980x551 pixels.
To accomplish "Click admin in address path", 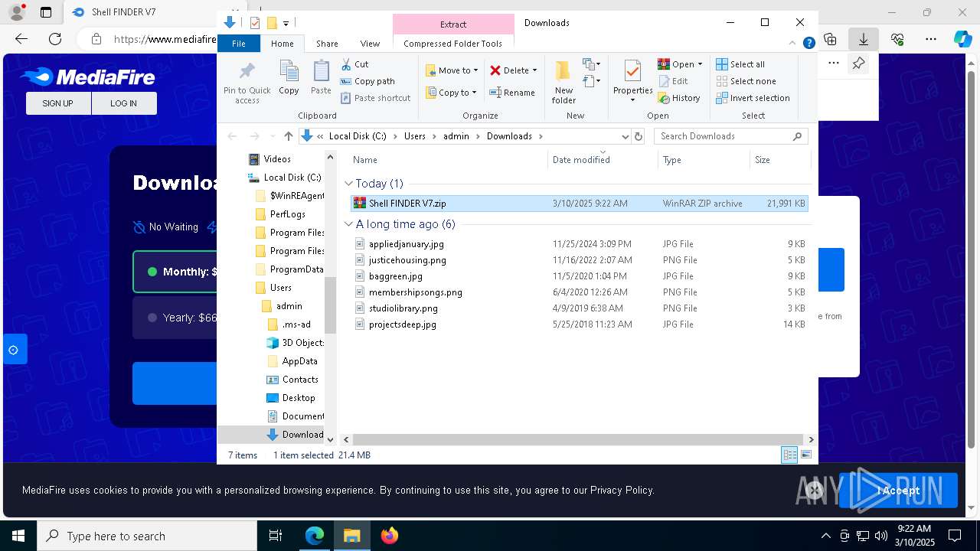I will (x=456, y=136).
